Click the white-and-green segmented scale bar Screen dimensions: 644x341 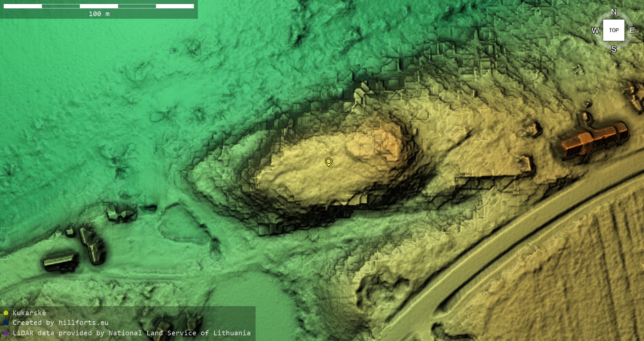[x=99, y=6]
